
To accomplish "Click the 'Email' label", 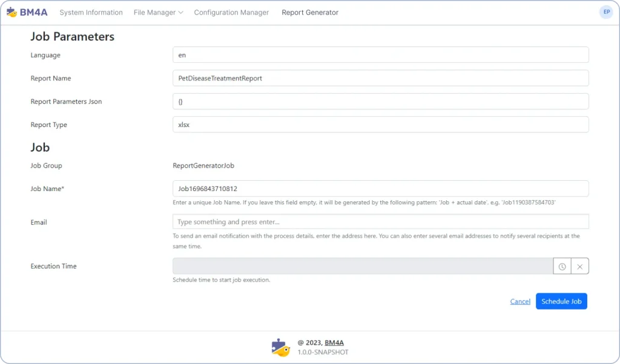I will click(39, 223).
